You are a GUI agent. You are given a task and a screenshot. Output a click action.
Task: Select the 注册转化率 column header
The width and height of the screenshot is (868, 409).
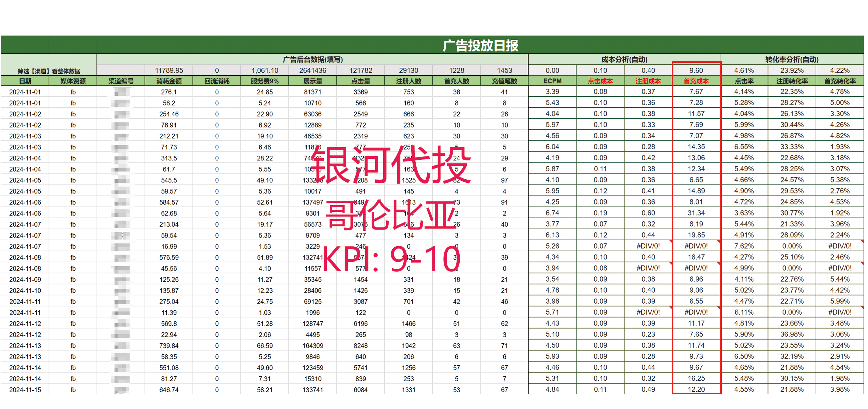(x=792, y=81)
